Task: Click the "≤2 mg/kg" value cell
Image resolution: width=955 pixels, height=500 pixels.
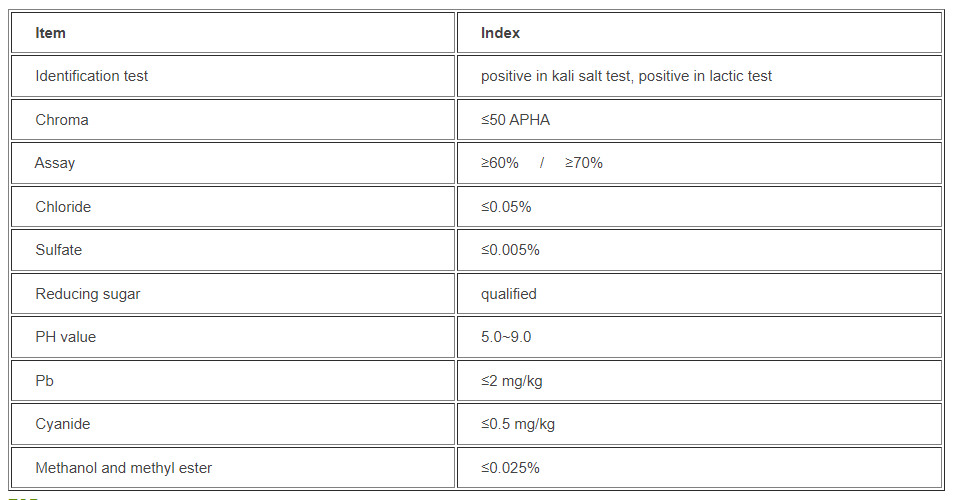Action: click(x=512, y=381)
